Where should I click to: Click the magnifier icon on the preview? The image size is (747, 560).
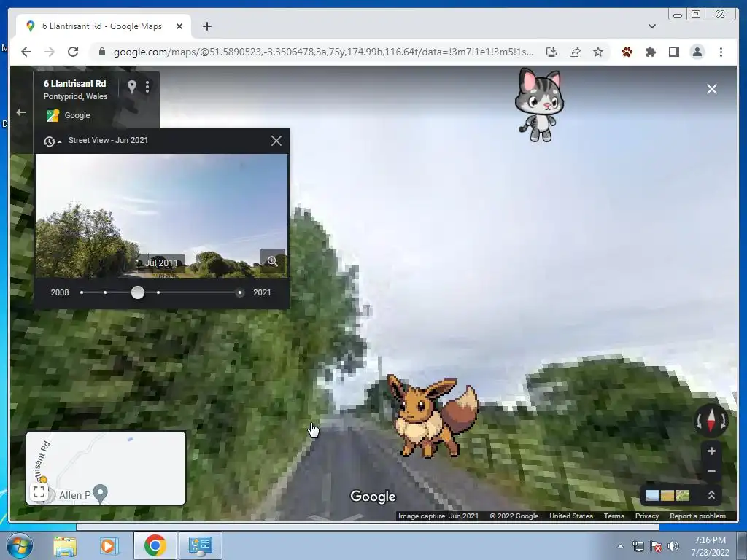click(x=273, y=261)
